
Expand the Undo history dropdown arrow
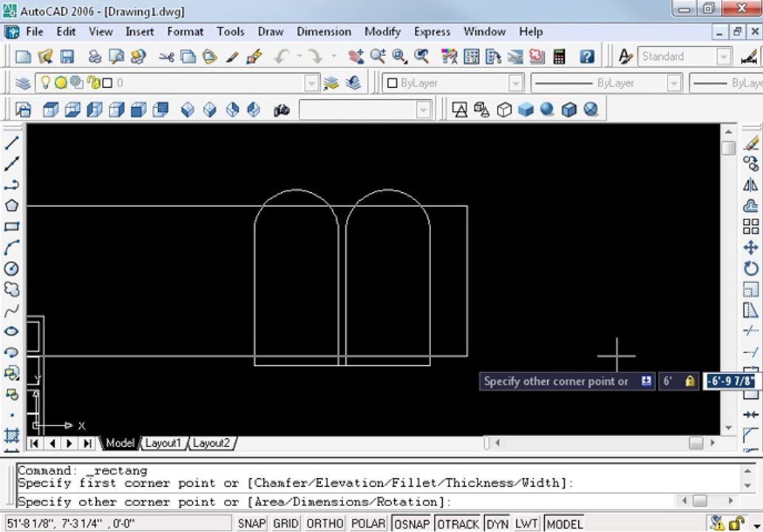point(299,56)
